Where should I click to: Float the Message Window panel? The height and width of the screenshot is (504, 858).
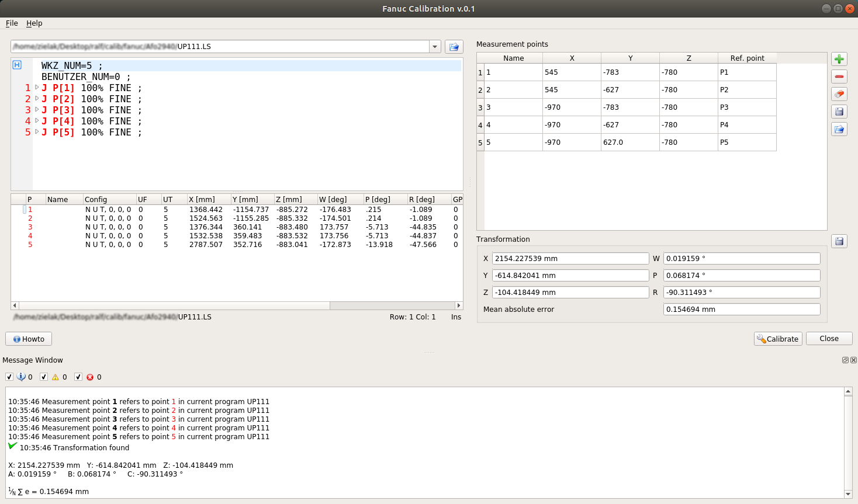click(845, 360)
